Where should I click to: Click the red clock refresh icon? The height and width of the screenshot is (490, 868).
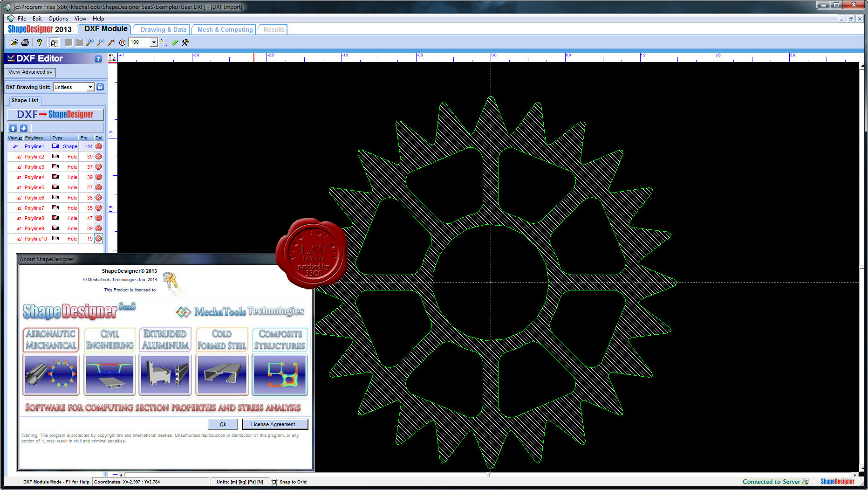[122, 42]
